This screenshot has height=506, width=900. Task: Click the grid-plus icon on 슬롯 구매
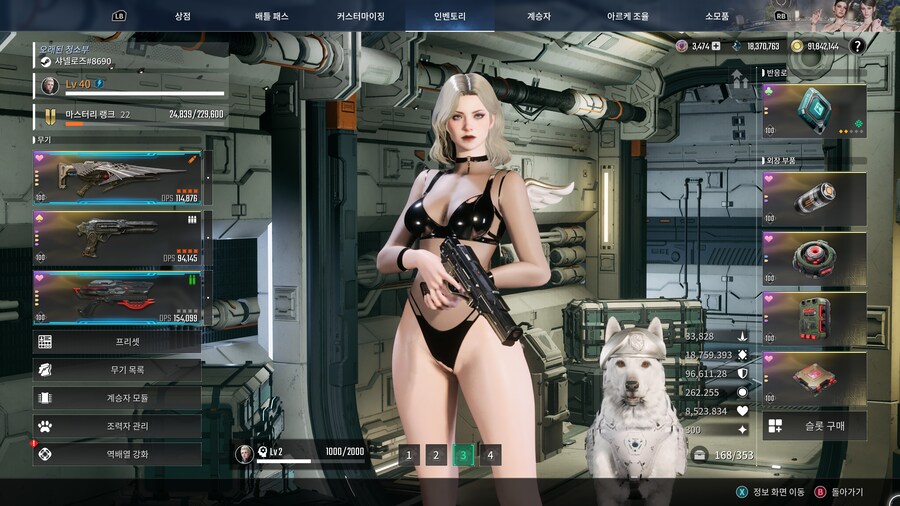pyautogui.click(x=775, y=426)
